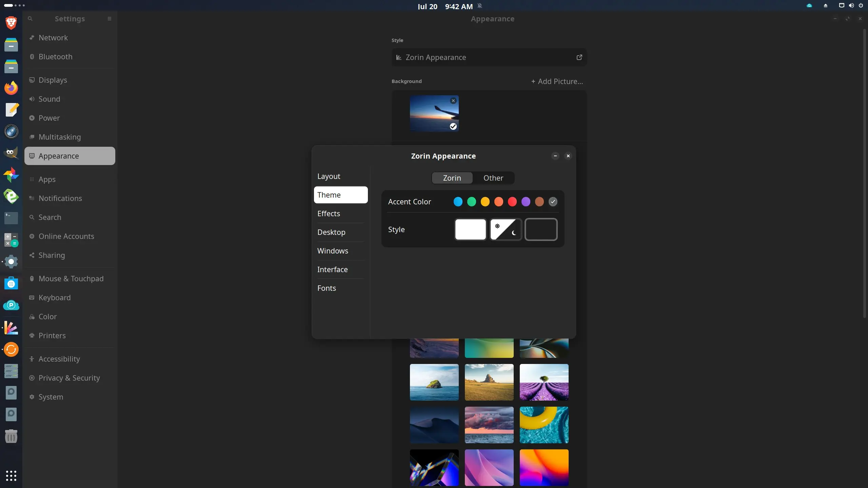868x488 pixels.
Task: Choose the orange accent color
Action: [498, 202]
